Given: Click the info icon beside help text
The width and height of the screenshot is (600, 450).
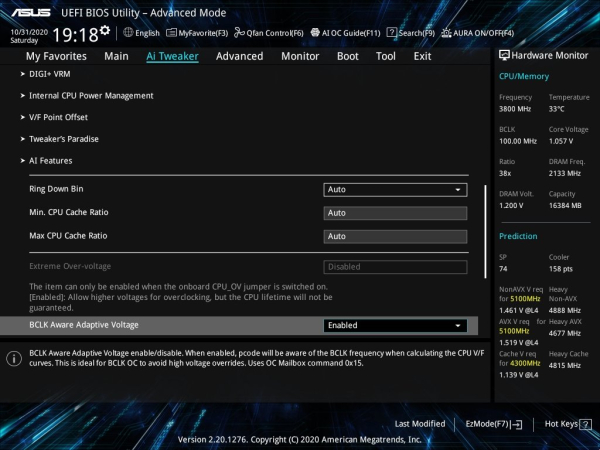Looking at the screenshot, I should [x=14, y=359].
